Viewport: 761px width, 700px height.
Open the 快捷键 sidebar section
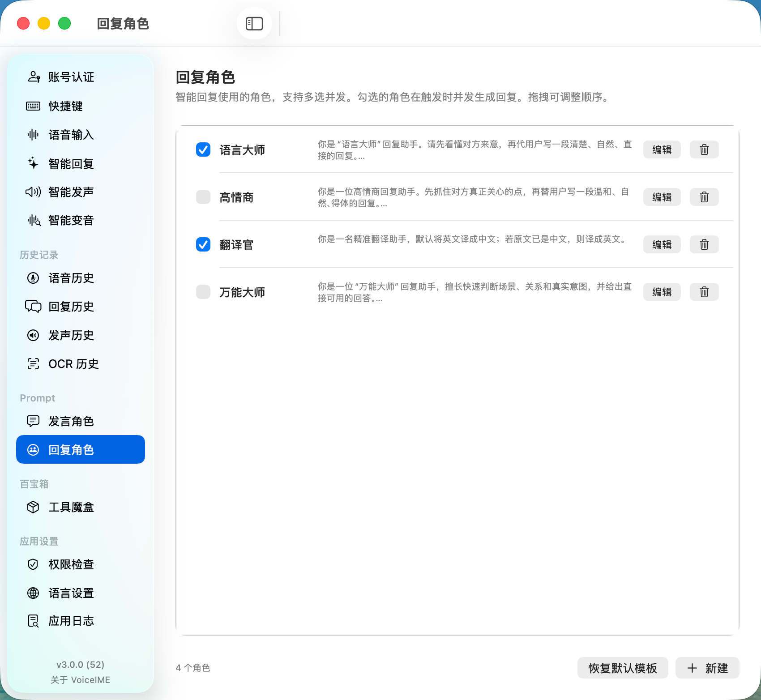pos(81,106)
